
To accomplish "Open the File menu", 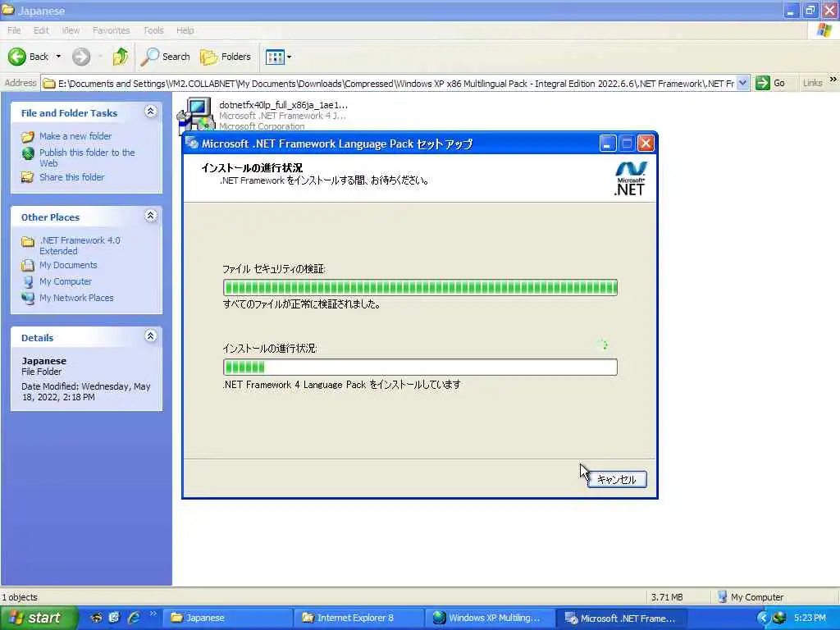I will tap(14, 30).
